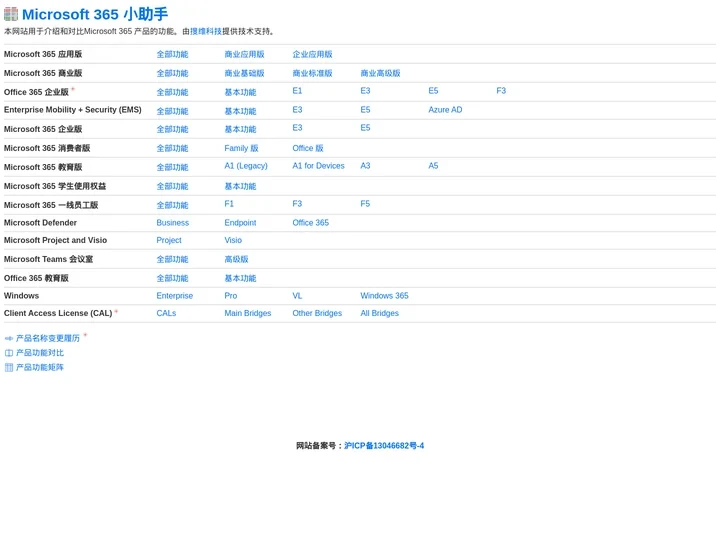The width and height of the screenshot is (720, 540).
Task: Click the Client Access License (CAL) label
Action: pyautogui.click(x=58, y=313)
